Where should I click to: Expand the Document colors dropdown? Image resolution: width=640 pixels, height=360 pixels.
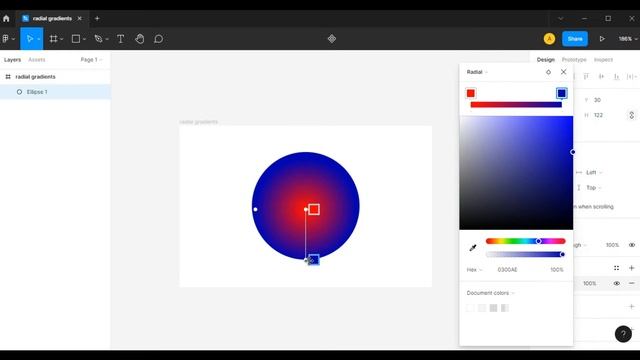point(491,293)
